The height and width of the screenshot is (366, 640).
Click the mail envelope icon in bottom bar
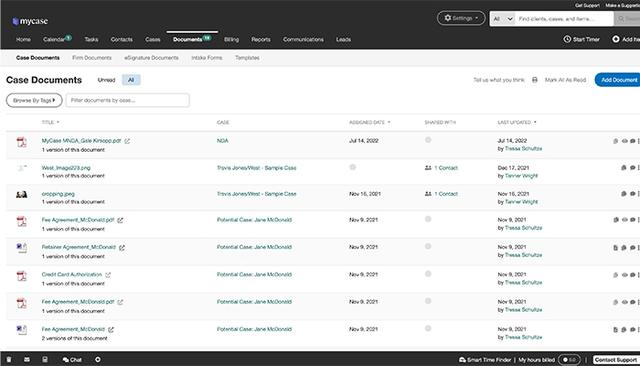tap(27, 359)
